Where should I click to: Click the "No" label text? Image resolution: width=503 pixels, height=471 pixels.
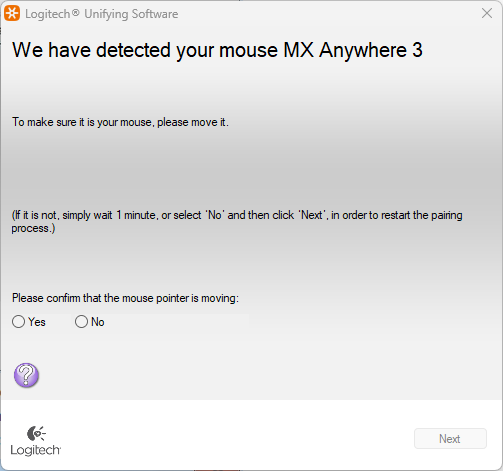(x=98, y=322)
